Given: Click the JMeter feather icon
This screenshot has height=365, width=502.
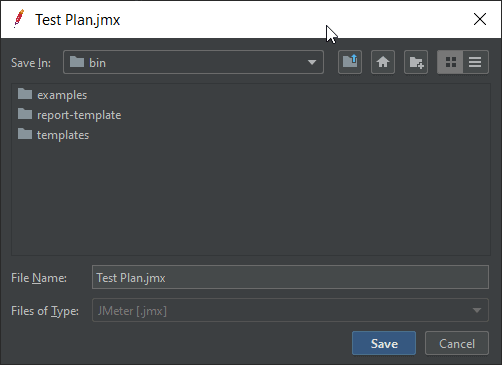Looking at the screenshot, I should 19,19.
